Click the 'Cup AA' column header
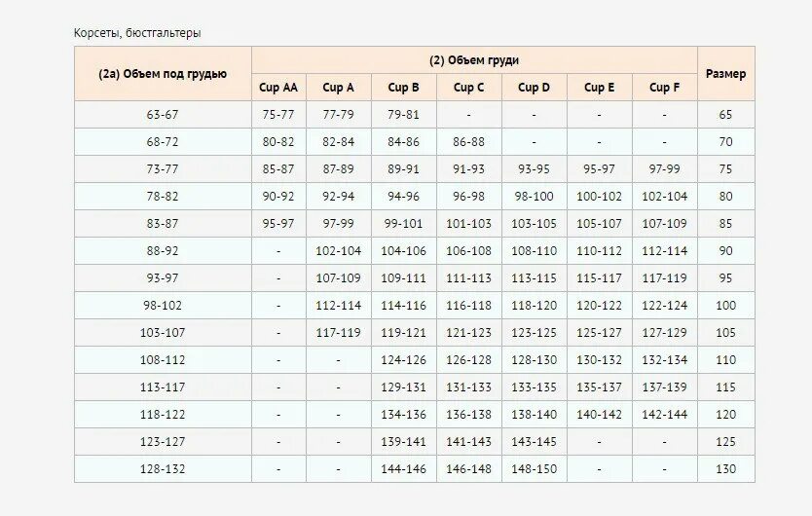Screen dimensions: 812x516 [278, 87]
